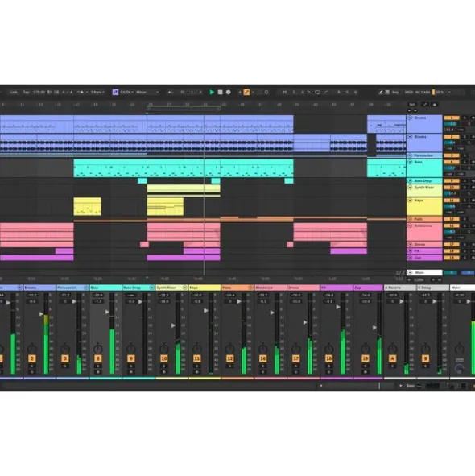The height and width of the screenshot is (476, 475).
Task: Unfold the Bass Drop track in arrangement
Action: (x=410, y=181)
